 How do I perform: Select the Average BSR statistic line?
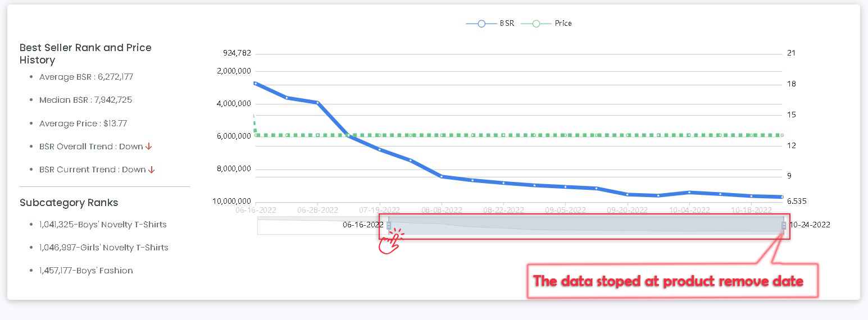coord(86,77)
